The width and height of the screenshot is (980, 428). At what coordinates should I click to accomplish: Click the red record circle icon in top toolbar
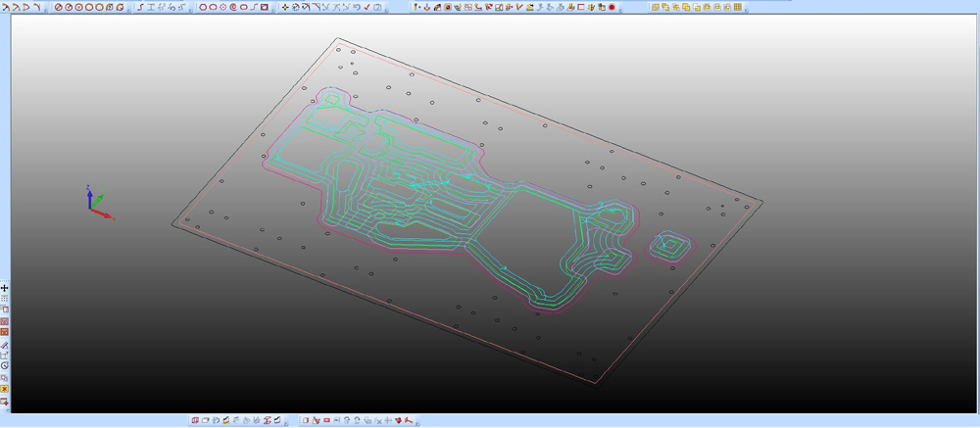point(612,7)
